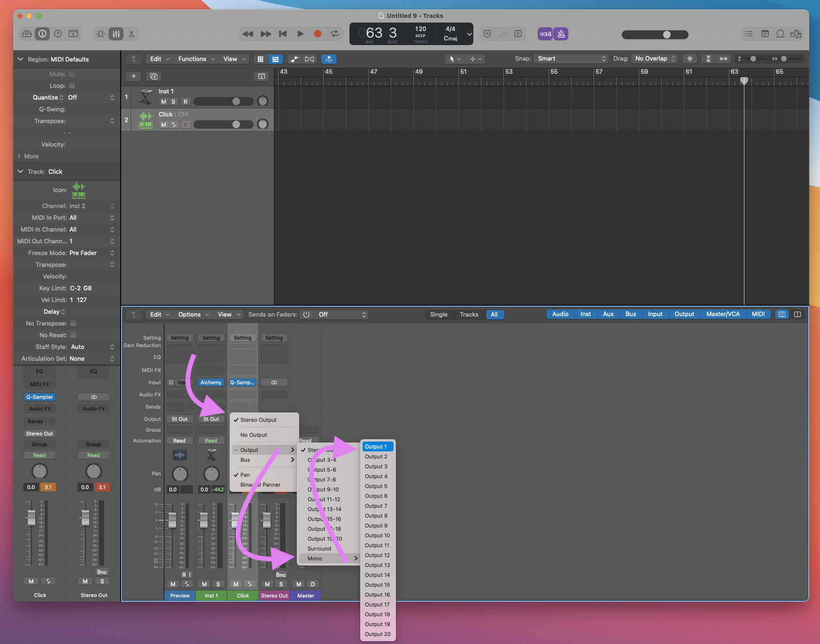Choose No Output from the output menu
The image size is (820, 644).
click(x=254, y=435)
